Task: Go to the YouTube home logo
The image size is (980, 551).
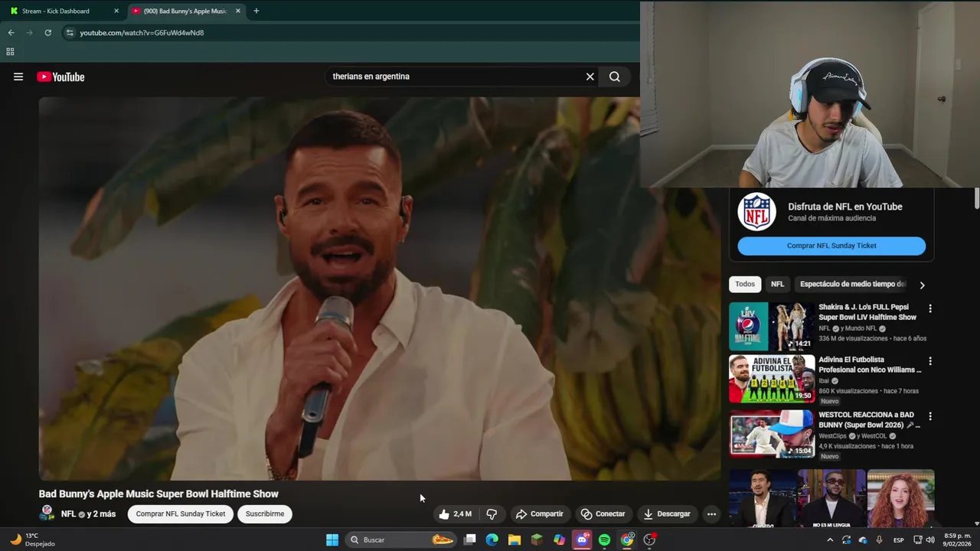Action: (x=60, y=77)
